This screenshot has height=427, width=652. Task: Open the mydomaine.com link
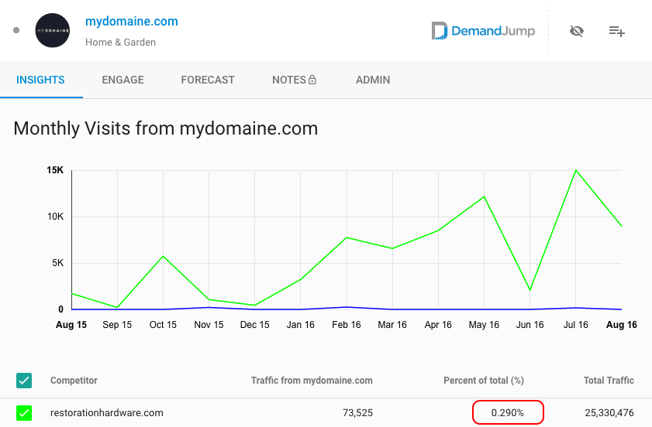point(131,21)
